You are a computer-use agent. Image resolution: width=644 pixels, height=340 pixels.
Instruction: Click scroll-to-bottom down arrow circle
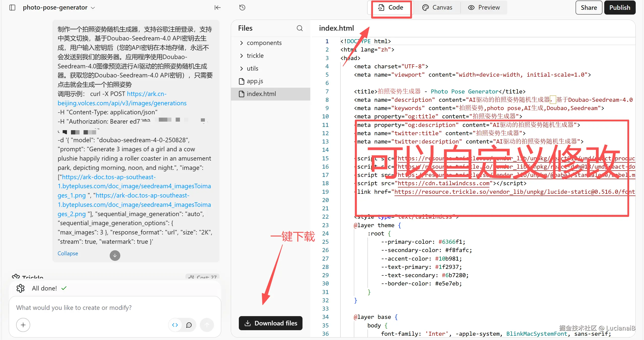pos(115,256)
